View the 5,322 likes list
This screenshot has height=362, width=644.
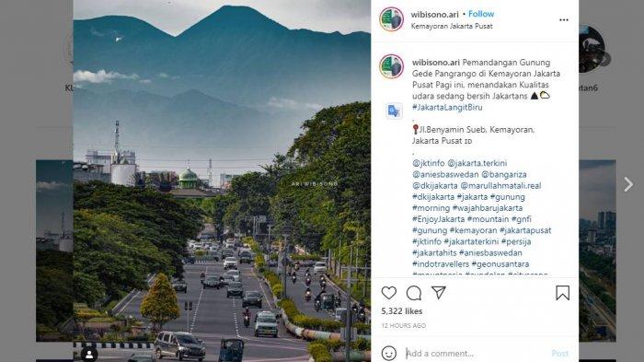click(x=401, y=311)
